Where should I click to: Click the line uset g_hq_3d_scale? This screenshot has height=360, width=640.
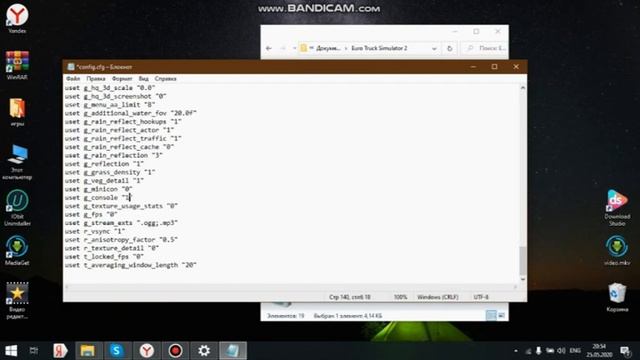click(x=110, y=88)
